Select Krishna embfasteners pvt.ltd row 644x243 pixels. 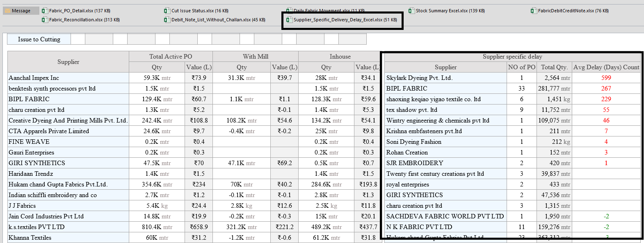point(445,131)
